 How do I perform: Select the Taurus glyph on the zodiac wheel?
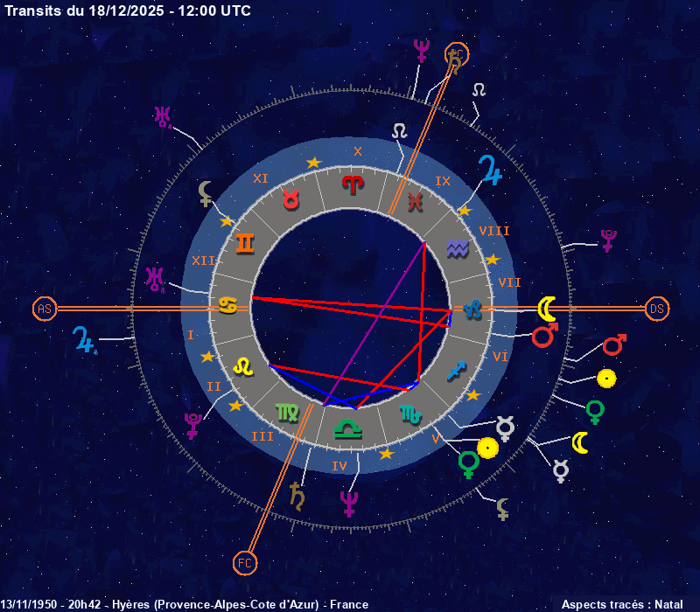click(x=291, y=198)
